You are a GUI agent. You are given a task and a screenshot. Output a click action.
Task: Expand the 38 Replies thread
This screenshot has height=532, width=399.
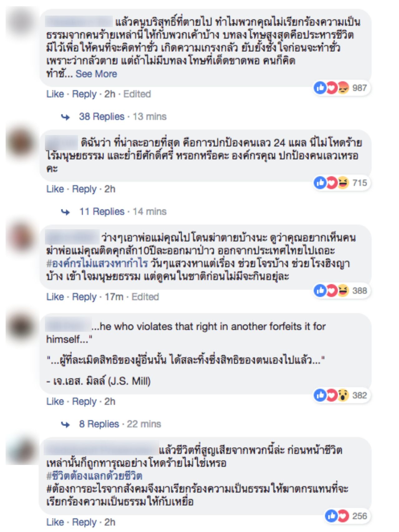tap(102, 117)
